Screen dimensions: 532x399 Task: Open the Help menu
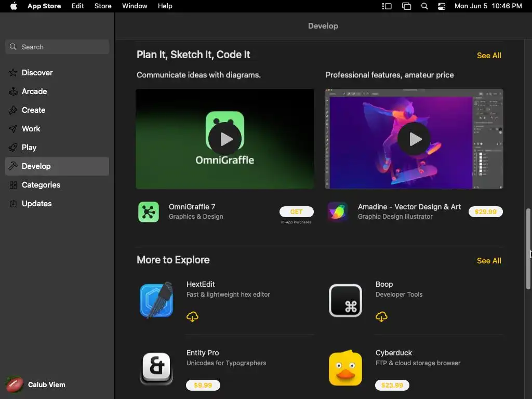pos(165,6)
